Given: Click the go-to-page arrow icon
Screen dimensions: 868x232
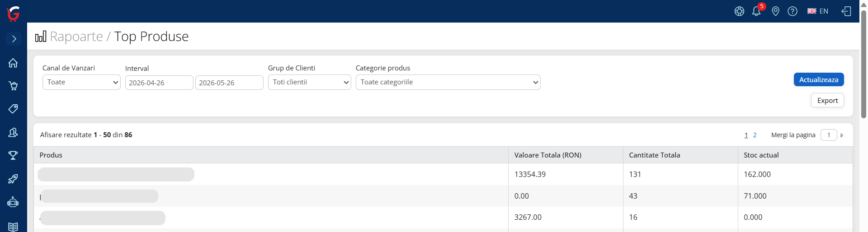Looking at the screenshot, I should pos(842,135).
